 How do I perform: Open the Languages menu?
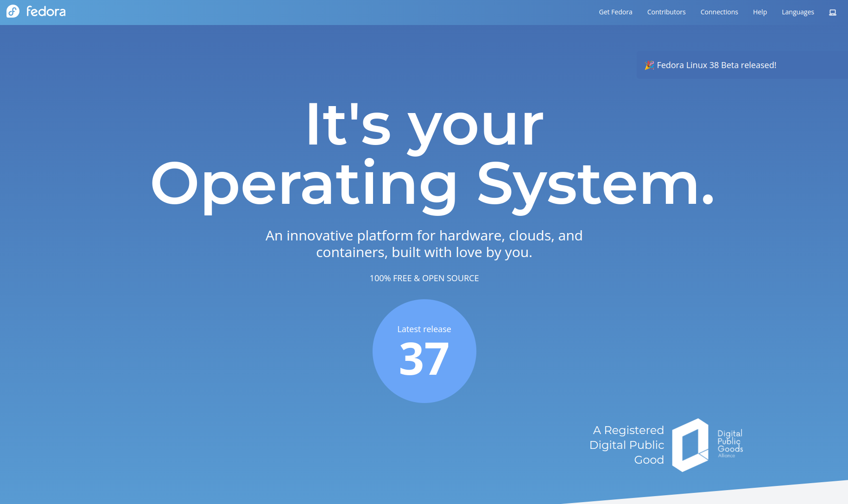pyautogui.click(x=798, y=12)
